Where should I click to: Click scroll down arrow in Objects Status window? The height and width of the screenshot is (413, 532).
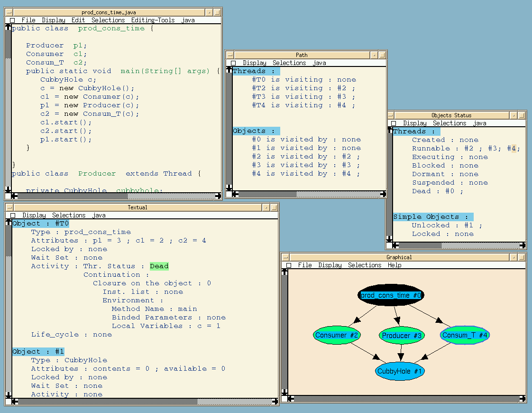(x=389, y=239)
